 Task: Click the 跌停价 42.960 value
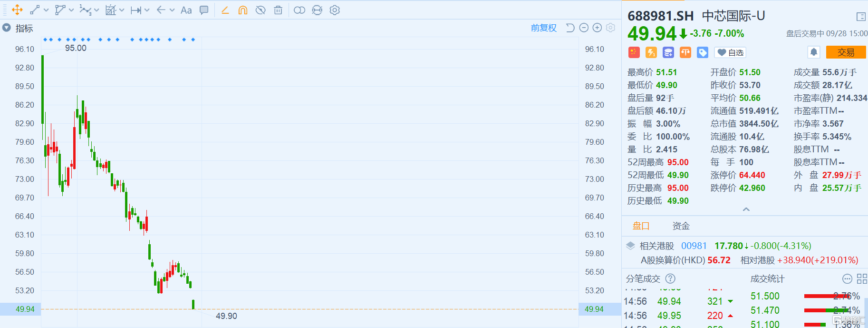coord(752,188)
